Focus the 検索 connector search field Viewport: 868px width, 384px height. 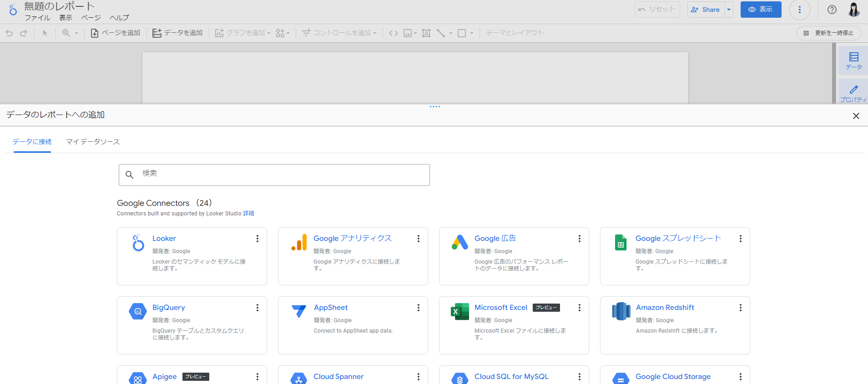274,175
